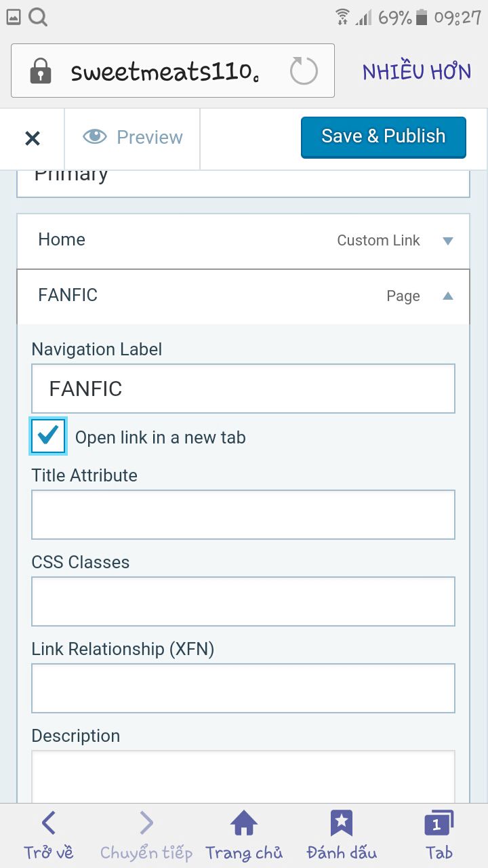This screenshot has height=868, width=488.
Task: Click the CSS Classes text field
Action: (243, 601)
